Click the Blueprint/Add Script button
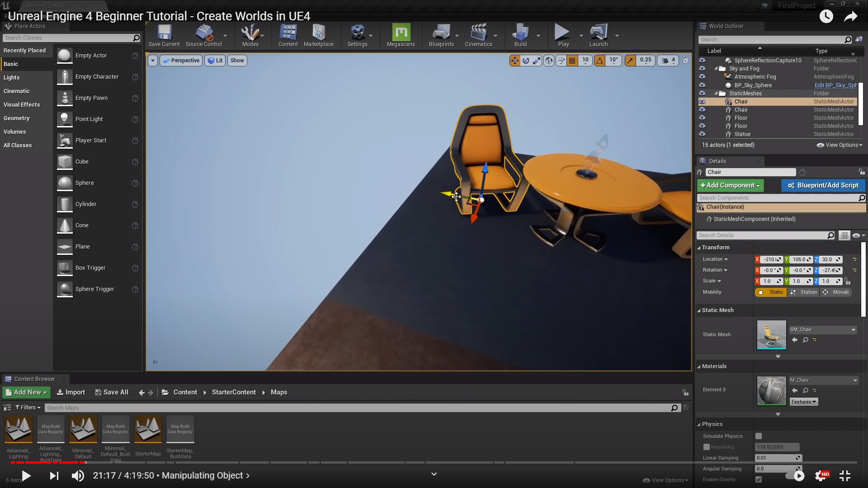The height and width of the screenshot is (488, 868). [823, 185]
